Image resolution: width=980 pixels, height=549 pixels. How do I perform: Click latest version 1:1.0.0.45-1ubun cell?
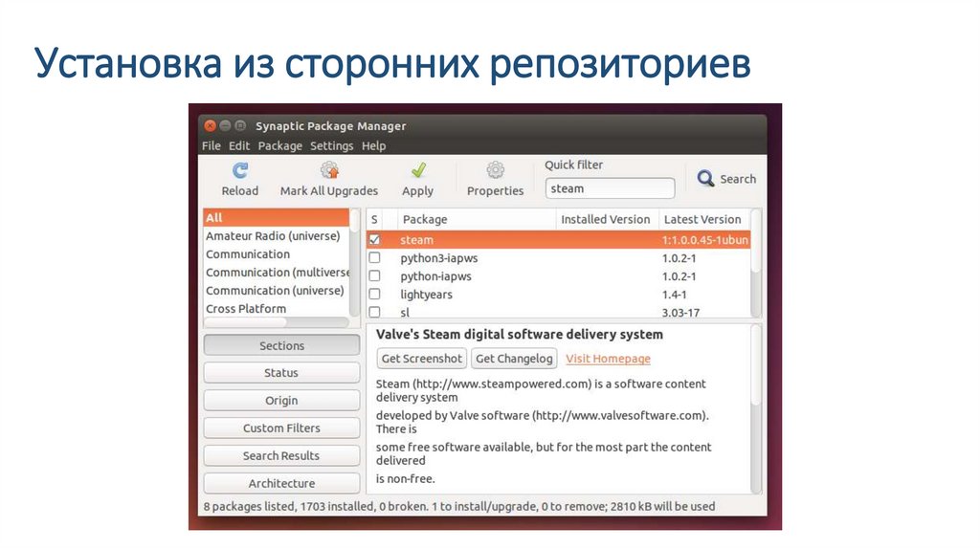pos(705,240)
